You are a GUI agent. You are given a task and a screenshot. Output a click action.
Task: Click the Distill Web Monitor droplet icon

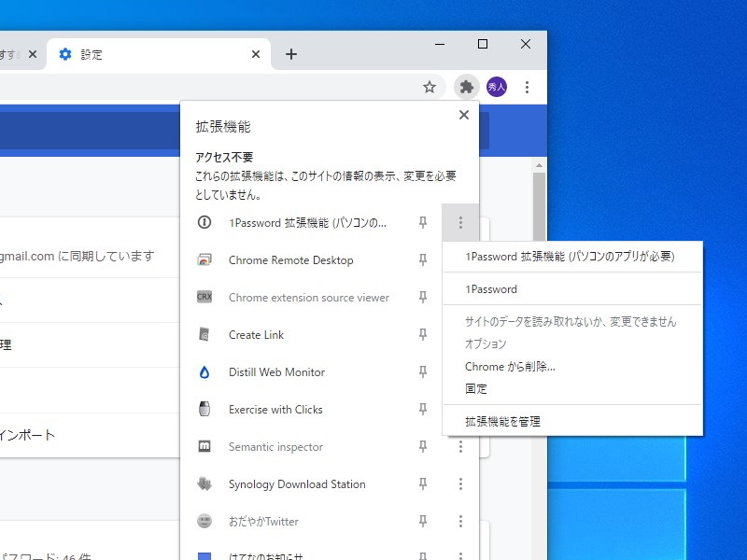pos(204,372)
